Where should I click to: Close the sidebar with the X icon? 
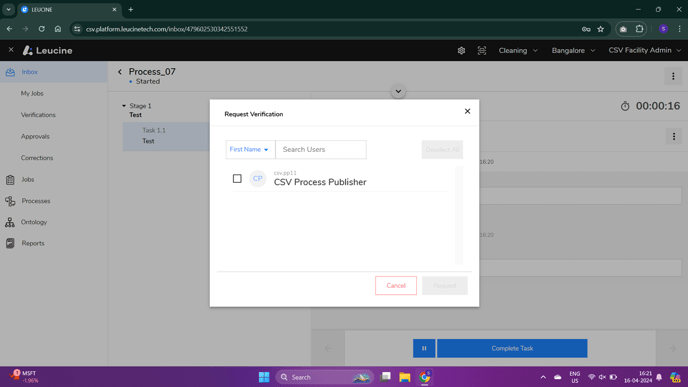point(11,50)
